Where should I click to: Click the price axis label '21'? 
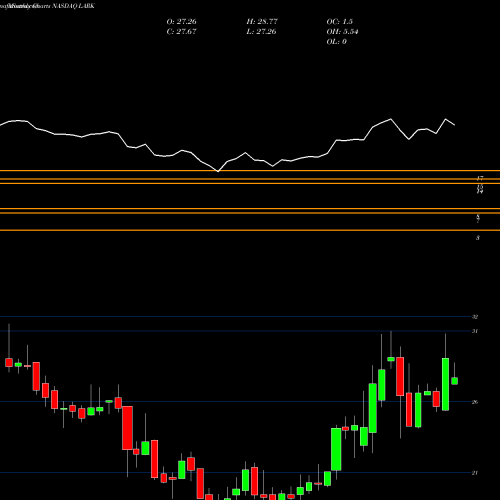pyautogui.click(x=475, y=473)
